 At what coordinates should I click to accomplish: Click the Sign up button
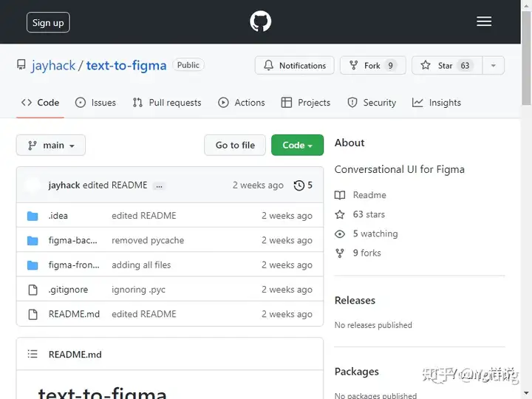coord(48,22)
